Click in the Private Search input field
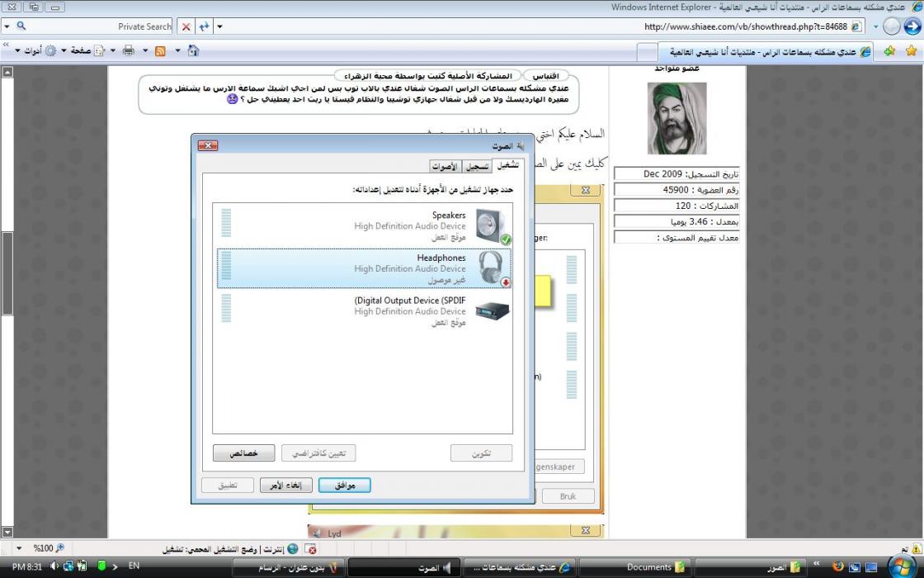This screenshot has height=578, width=924. point(99,26)
